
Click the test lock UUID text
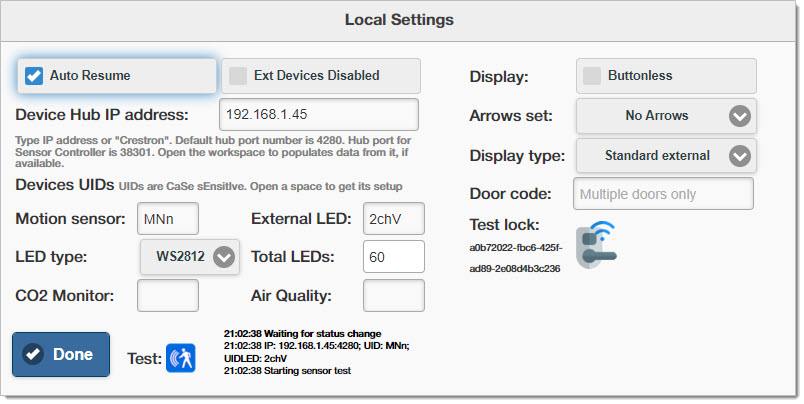click(x=516, y=258)
